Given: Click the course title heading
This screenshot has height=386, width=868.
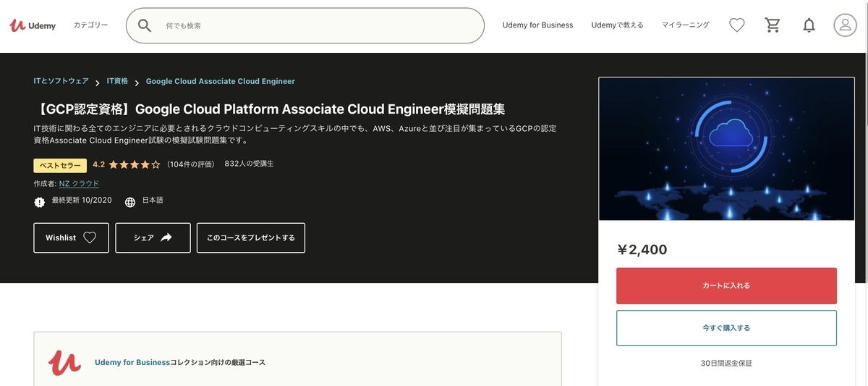Looking at the screenshot, I should pyautogui.click(x=269, y=109).
